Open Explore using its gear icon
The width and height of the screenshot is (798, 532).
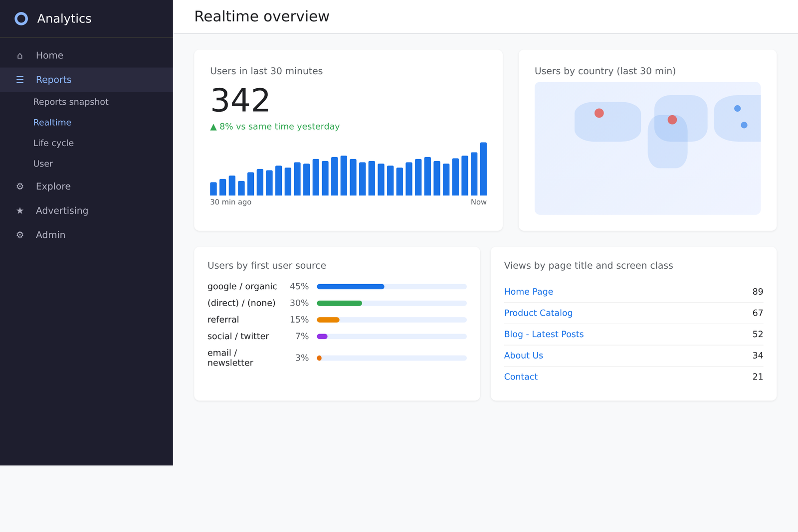pyautogui.click(x=20, y=186)
